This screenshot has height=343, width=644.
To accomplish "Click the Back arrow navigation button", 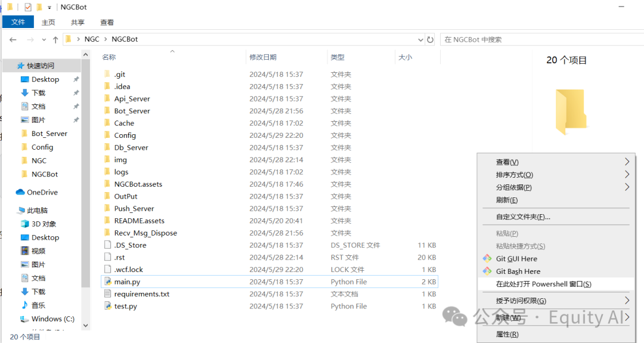I will click(13, 40).
